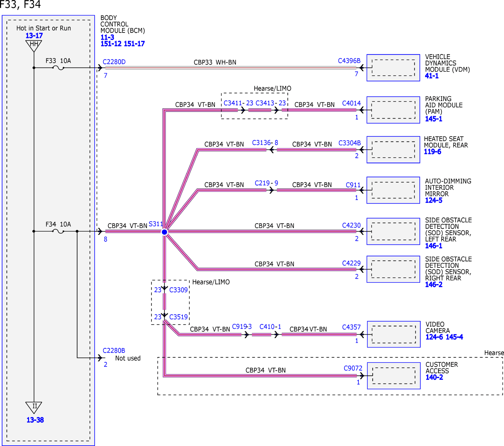This screenshot has height=446, width=504.
Task: Select connector label C3309
Action: [178, 290]
